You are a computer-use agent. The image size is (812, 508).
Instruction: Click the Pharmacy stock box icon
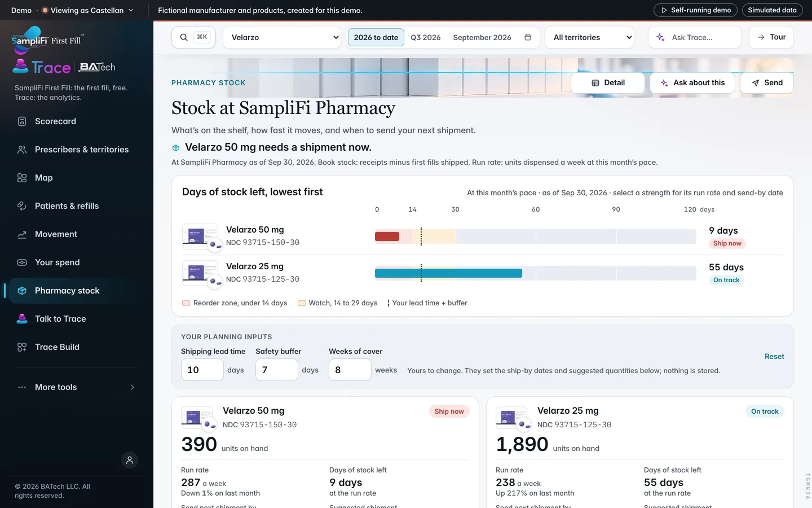(22, 291)
